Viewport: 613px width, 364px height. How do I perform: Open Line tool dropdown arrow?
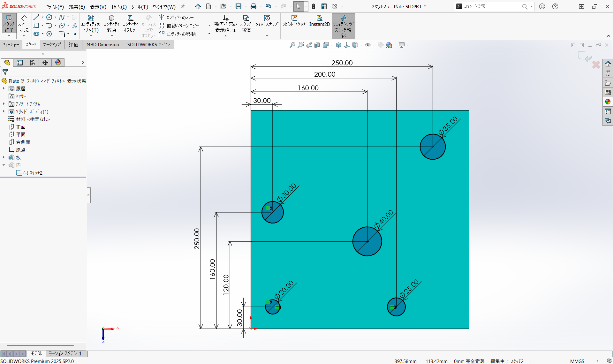click(42, 18)
